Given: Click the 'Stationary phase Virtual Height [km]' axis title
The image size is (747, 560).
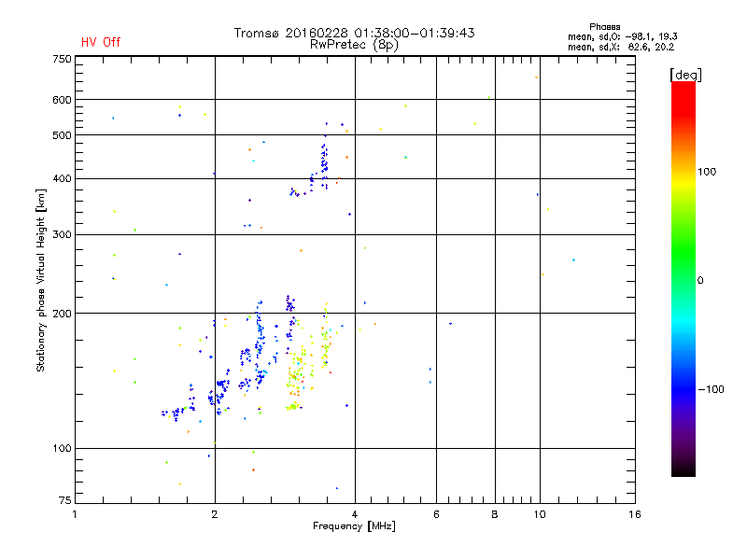Looking at the screenshot, I should coord(41,281).
